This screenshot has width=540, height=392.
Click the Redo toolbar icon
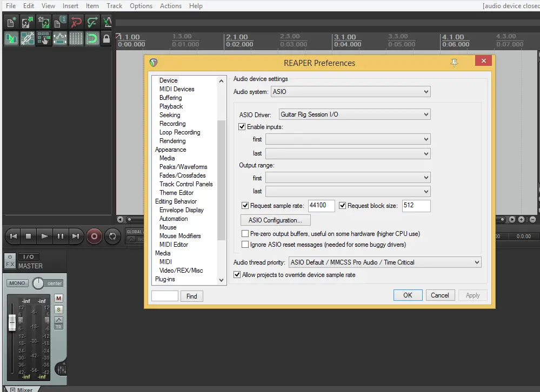[x=92, y=23]
